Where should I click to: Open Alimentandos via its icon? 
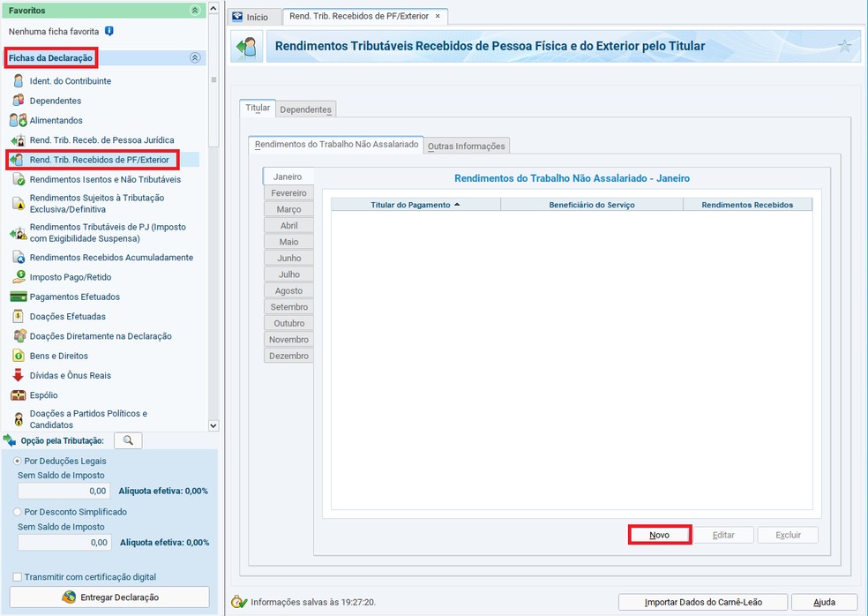point(18,120)
